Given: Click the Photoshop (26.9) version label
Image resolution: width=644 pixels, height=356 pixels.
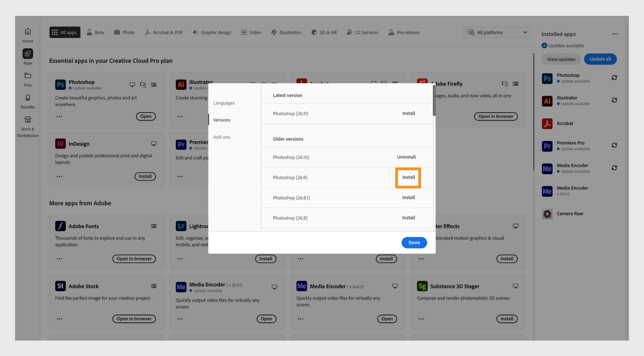Looking at the screenshot, I should (290, 177).
